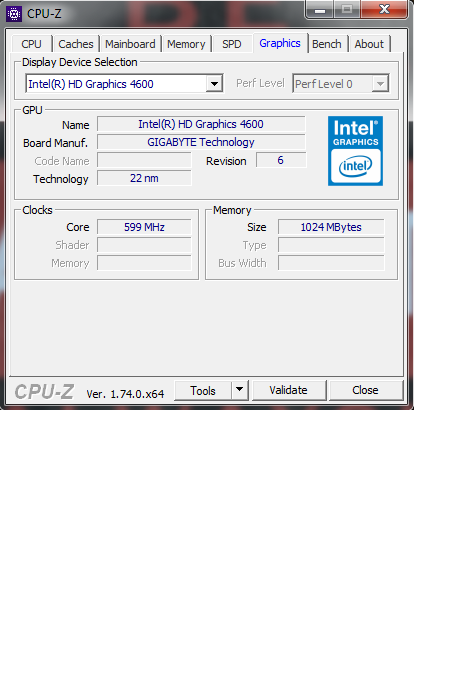Screen dimensions: 474x674
Task: Click the GIGABYTE Technology board manufacturer field
Action: click(x=201, y=142)
